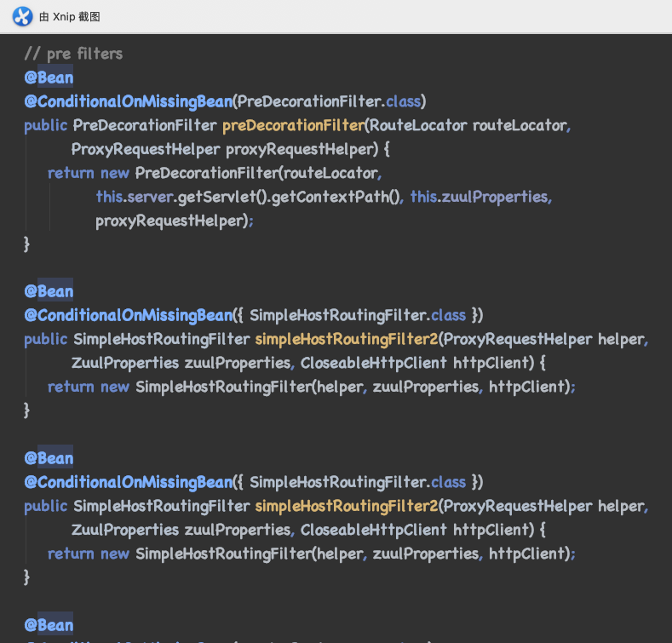
Task: Click the @ConditionalOnMissingBean(PreDecorationFilter.class) annotation
Action: [225, 101]
